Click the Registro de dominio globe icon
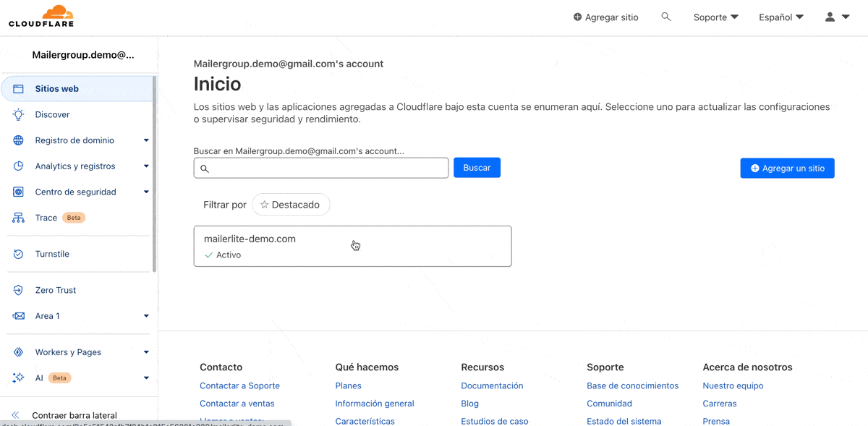 pyautogui.click(x=19, y=140)
